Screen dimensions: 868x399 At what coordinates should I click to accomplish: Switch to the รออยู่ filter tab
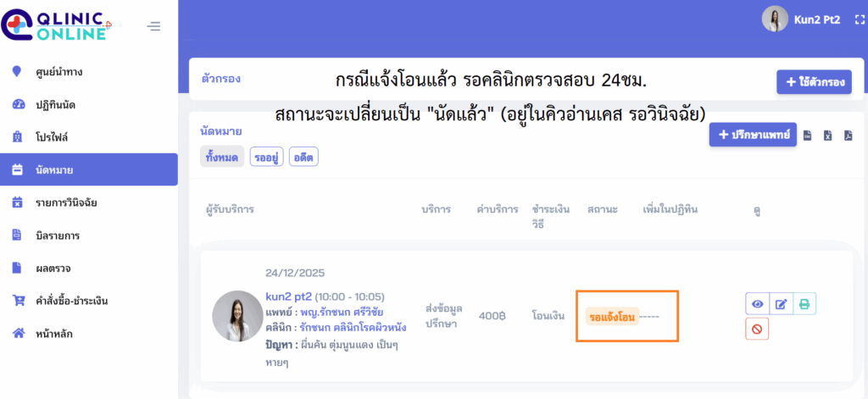point(266,157)
